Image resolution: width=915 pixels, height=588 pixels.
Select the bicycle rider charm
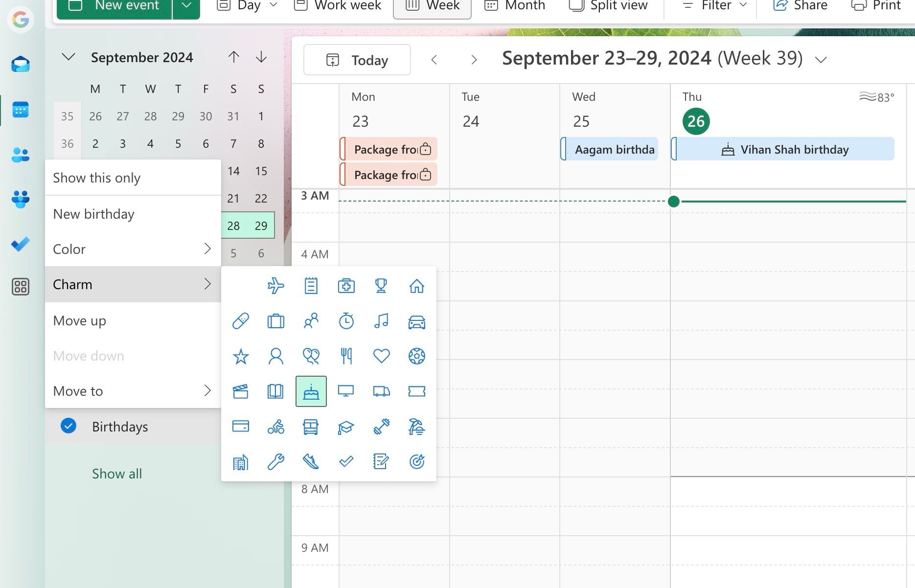click(x=276, y=427)
